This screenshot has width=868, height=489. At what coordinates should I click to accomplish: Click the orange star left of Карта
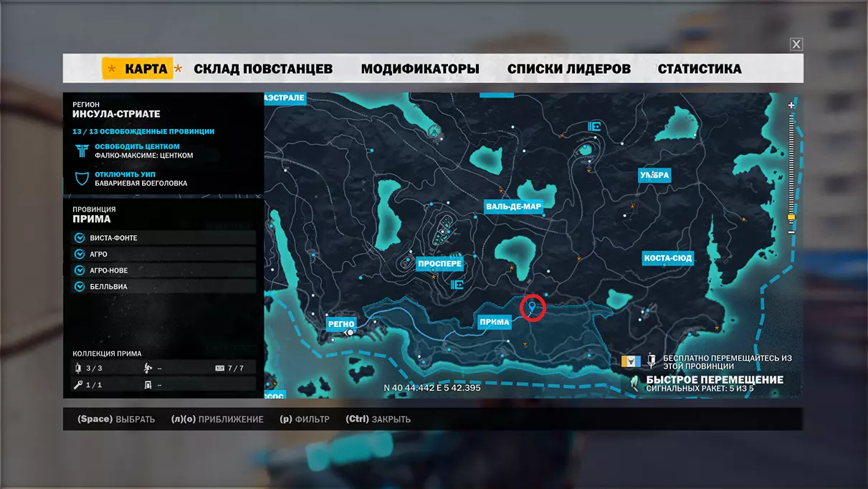(x=111, y=69)
